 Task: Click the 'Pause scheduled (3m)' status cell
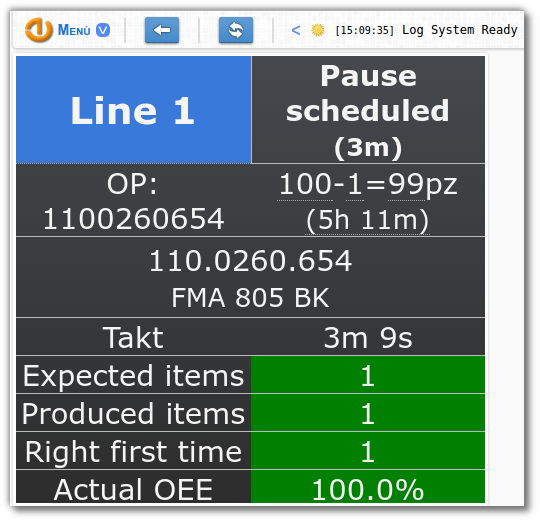pos(368,110)
